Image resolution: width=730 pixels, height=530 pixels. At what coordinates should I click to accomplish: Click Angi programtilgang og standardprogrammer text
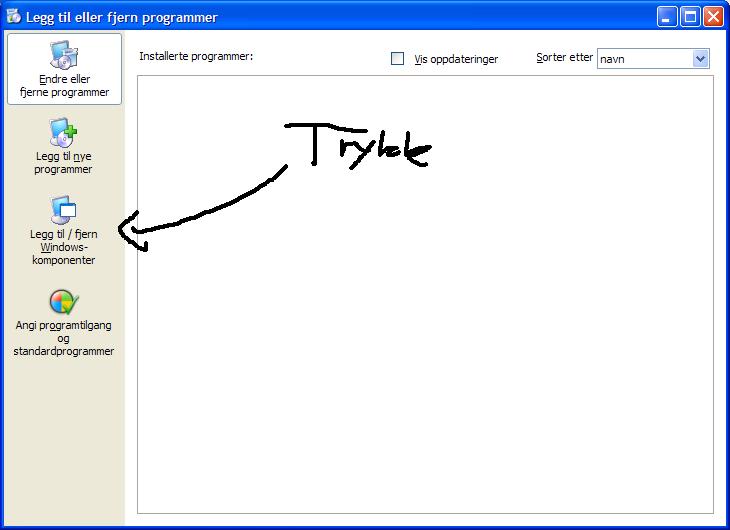pos(63,338)
